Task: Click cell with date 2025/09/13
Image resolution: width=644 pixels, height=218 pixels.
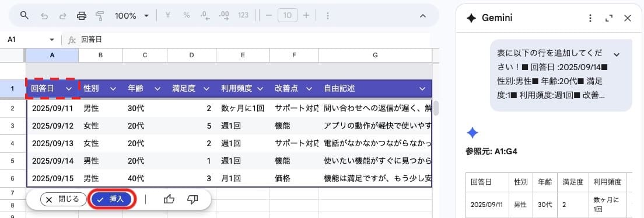Action: pos(52,144)
